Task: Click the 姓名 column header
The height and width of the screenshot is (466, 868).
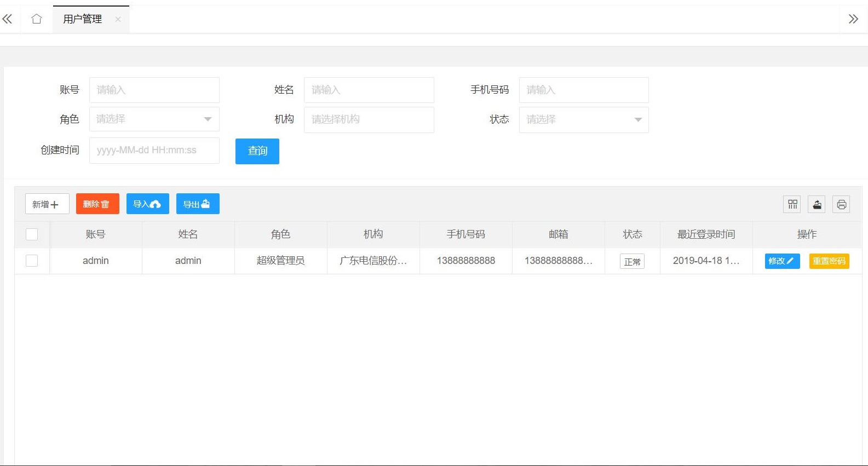Action: pyautogui.click(x=188, y=234)
